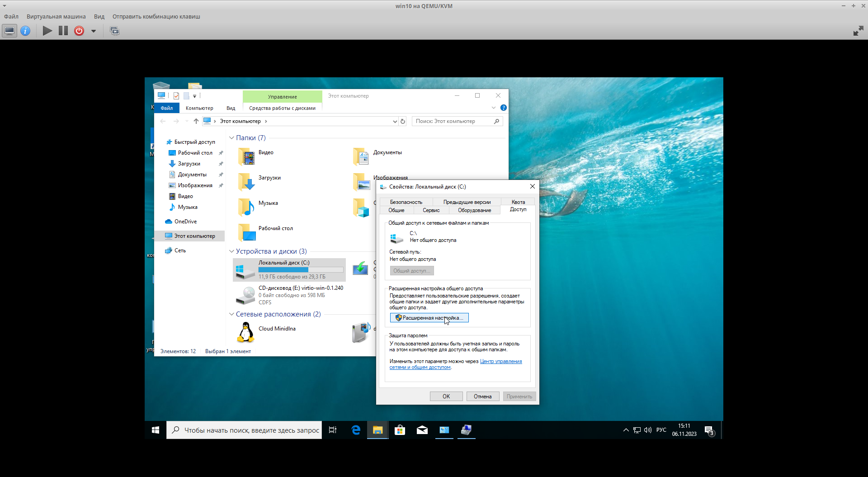
Task: Navigate up one folder level
Action: [x=196, y=121]
